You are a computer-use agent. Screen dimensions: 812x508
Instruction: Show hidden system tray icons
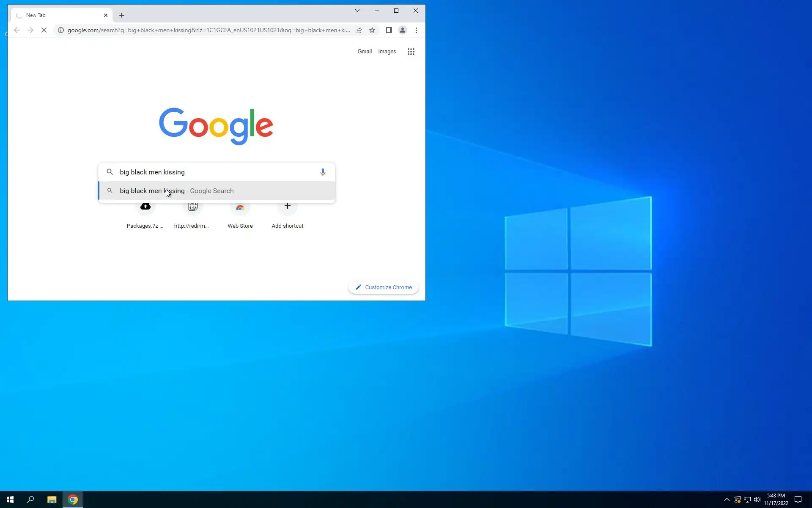click(727, 500)
